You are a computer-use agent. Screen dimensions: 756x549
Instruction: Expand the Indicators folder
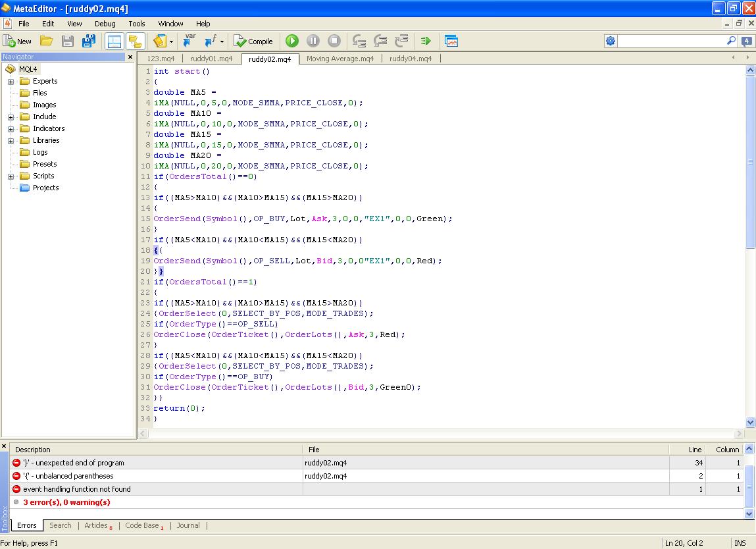click(11, 129)
